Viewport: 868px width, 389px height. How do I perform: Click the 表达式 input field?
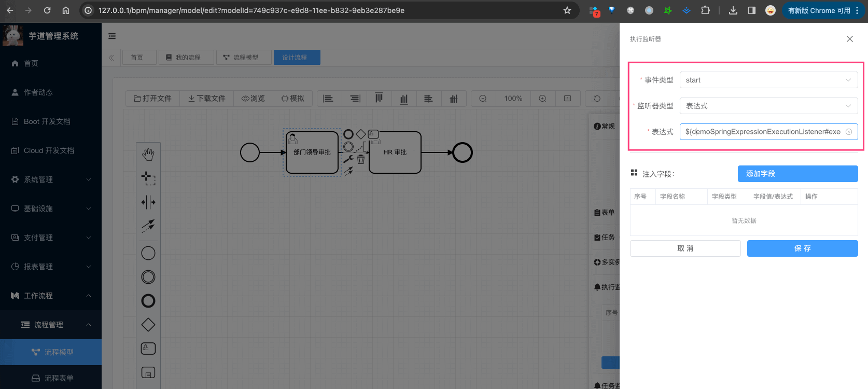[762, 132]
